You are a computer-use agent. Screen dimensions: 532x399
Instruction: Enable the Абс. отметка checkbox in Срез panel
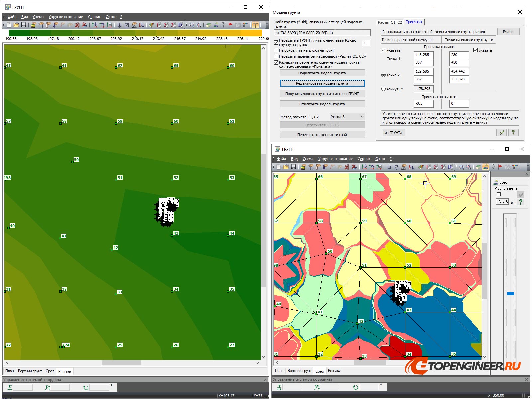(498, 194)
